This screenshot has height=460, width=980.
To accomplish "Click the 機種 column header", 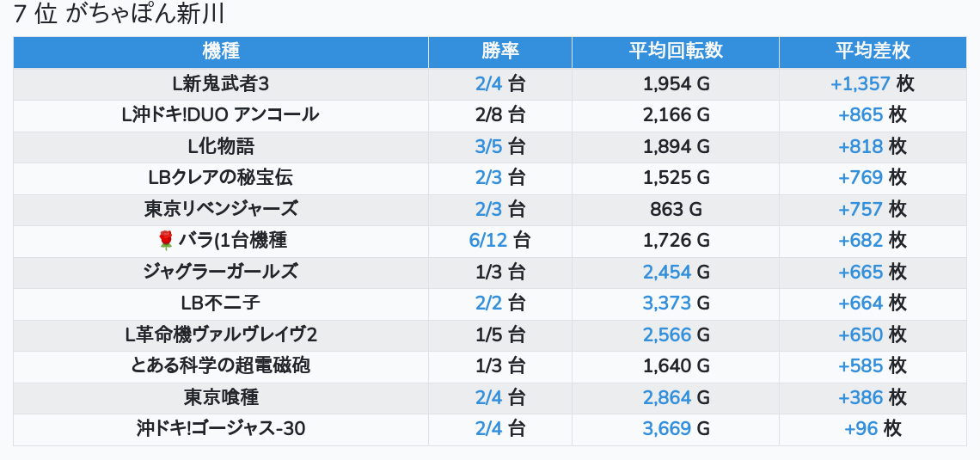I will [x=221, y=51].
